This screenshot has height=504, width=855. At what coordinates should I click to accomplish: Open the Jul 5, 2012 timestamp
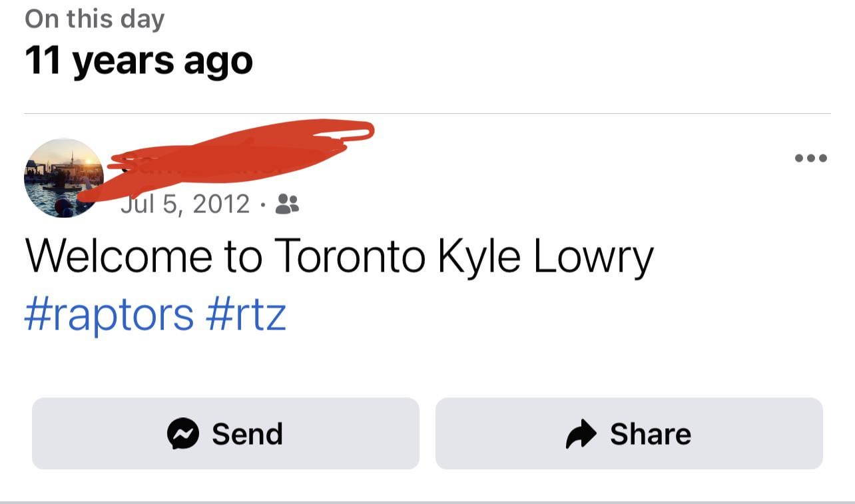pos(185,204)
